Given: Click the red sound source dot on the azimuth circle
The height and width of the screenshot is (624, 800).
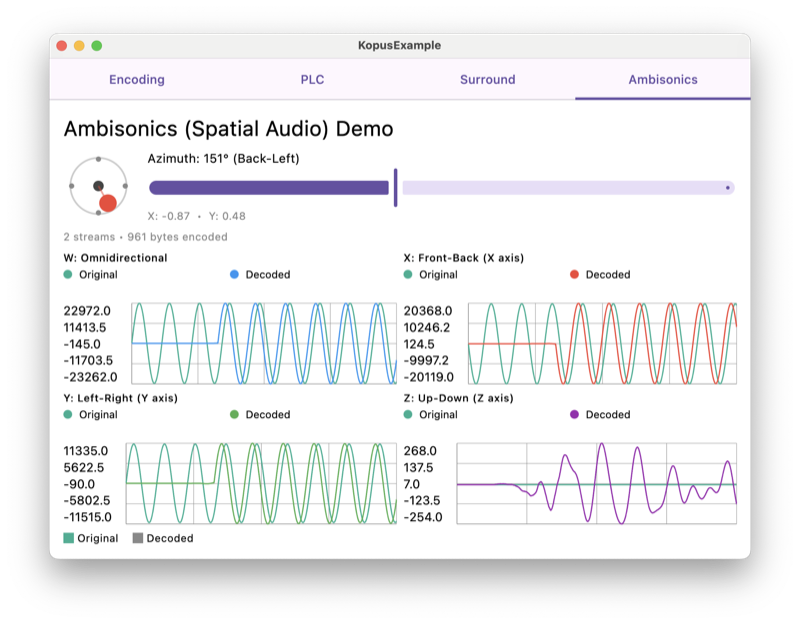Looking at the screenshot, I should (x=108, y=203).
